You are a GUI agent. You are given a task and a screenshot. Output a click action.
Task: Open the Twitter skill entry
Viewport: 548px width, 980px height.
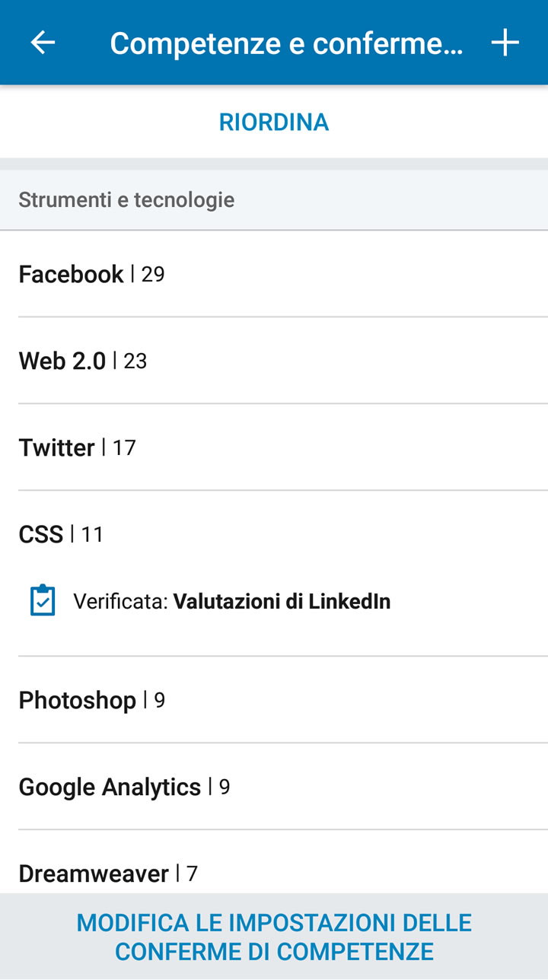57,447
